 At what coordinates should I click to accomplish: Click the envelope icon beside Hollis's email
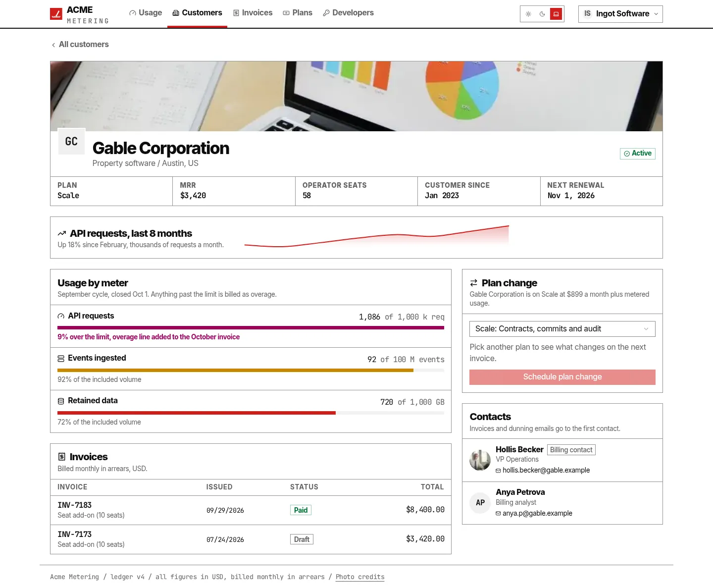tap(499, 471)
